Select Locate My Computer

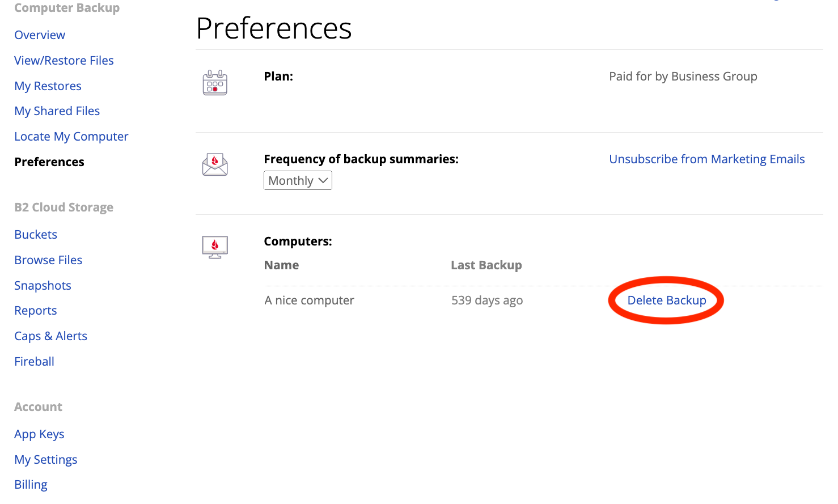point(71,137)
